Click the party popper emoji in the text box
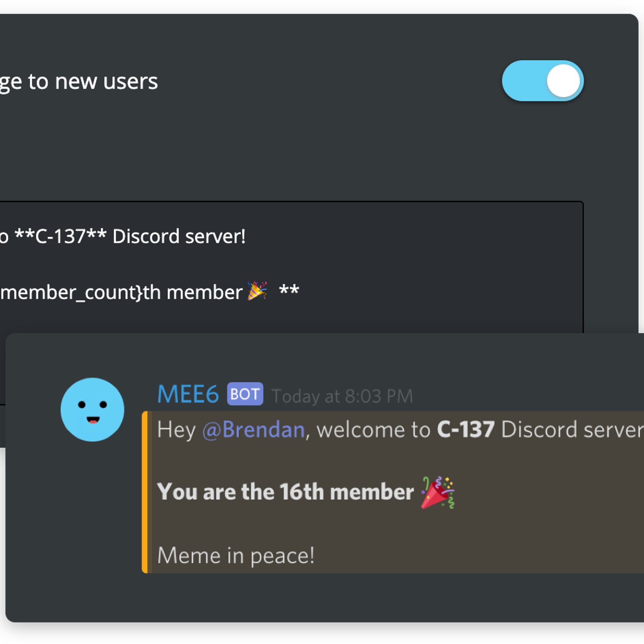 coord(257,291)
